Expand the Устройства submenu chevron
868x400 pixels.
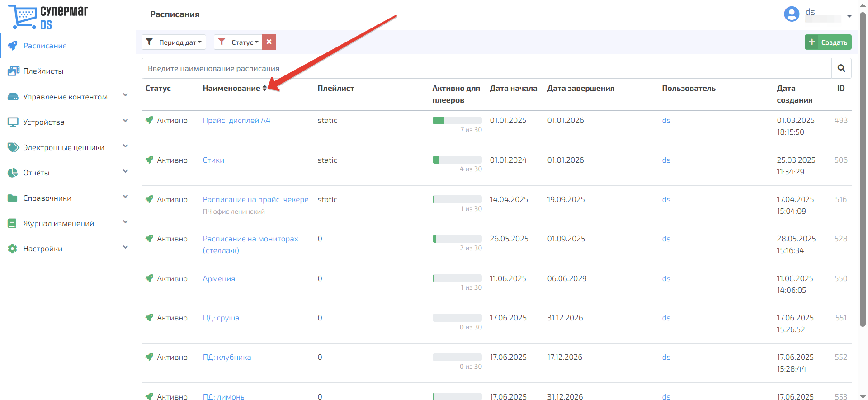point(126,120)
